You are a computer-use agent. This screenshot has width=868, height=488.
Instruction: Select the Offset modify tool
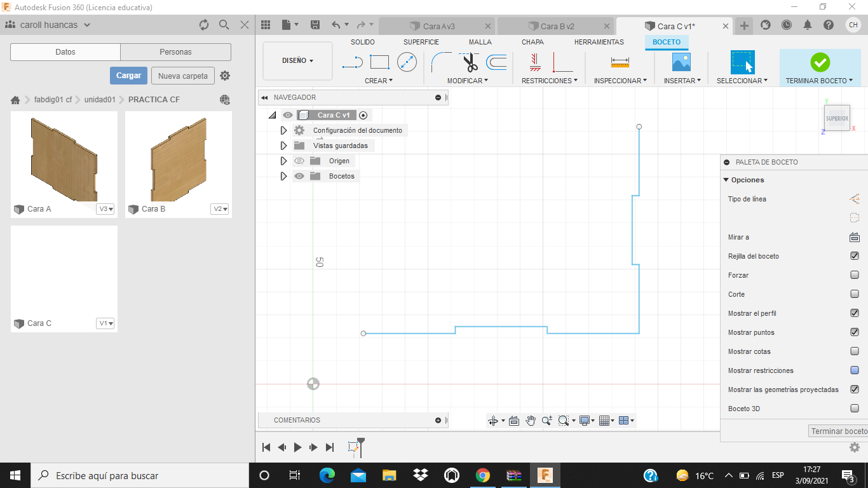point(496,62)
